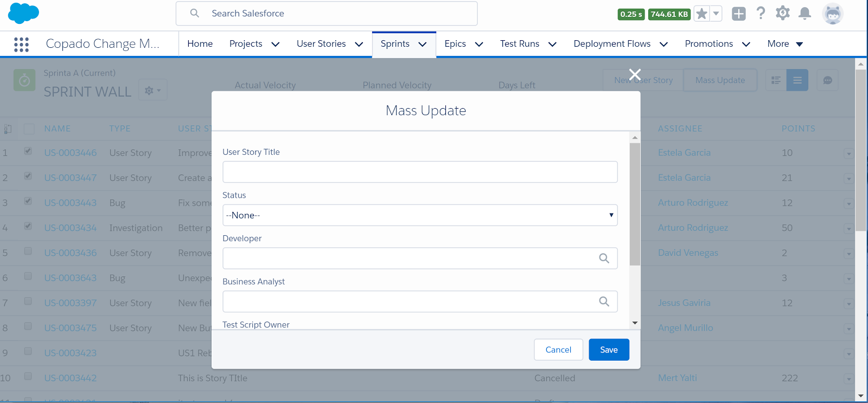Open the US-0003442 user story link

point(71,378)
